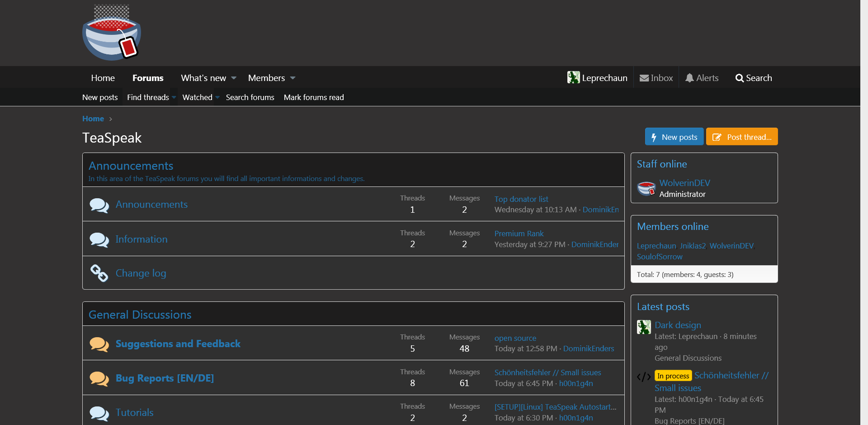Expand the Watched dropdown arrow

217,97
